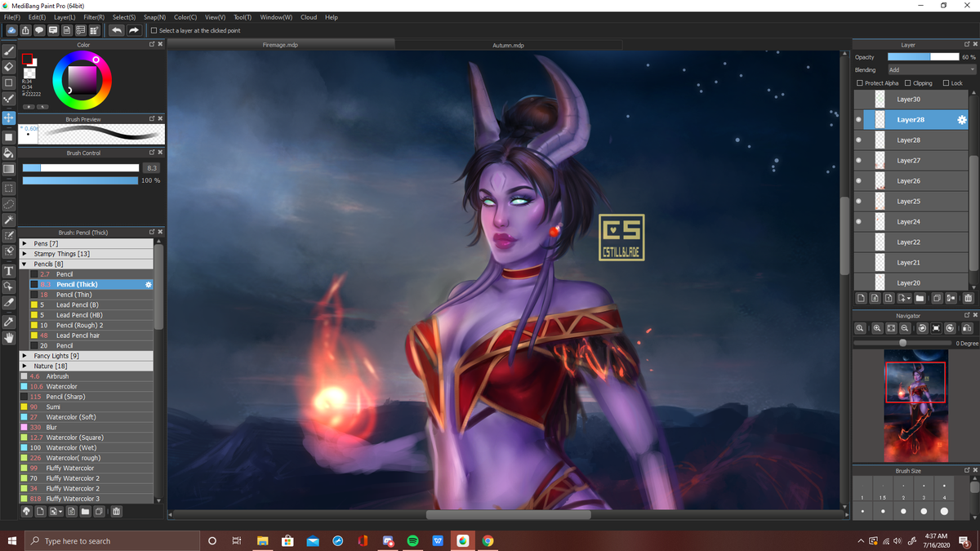Click the red foreground color swatch
The width and height of the screenshot is (980, 551).
point(27,60)
